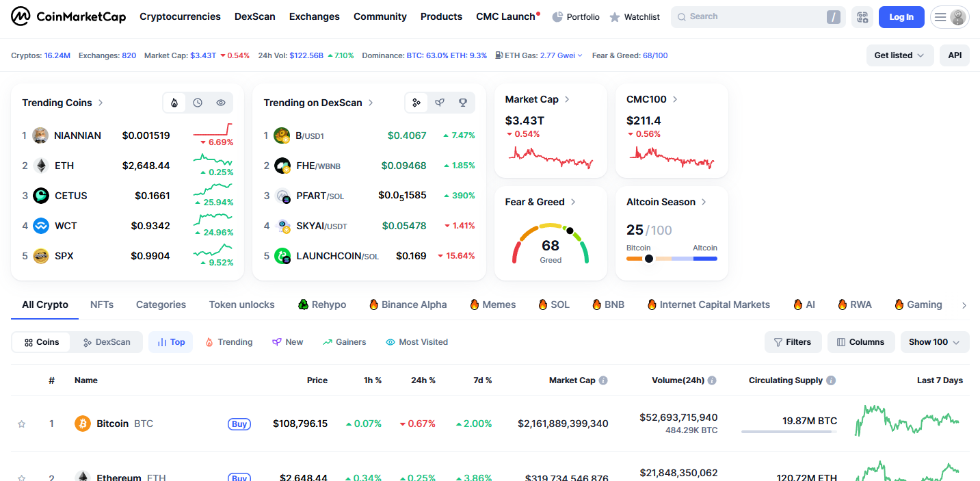Switch to the NFTs tab
This screenshot has width=980, height=481.
(102, 304)
